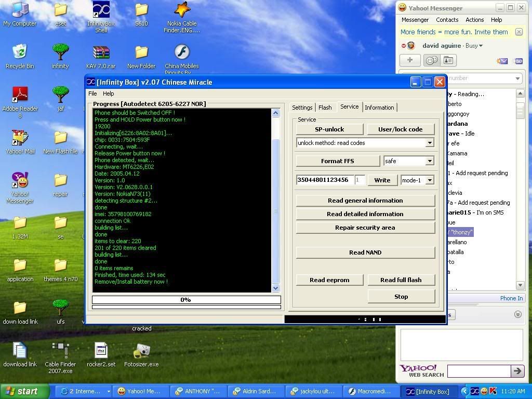Dismiss the Invite them banner in Messenger
This screenshot has width=532, height=399.
click(x=519, y=32)
